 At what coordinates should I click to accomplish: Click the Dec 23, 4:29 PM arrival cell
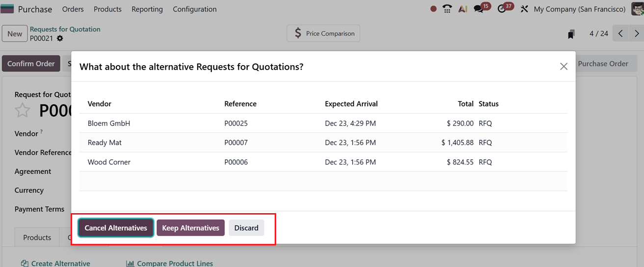coord(350,123)
